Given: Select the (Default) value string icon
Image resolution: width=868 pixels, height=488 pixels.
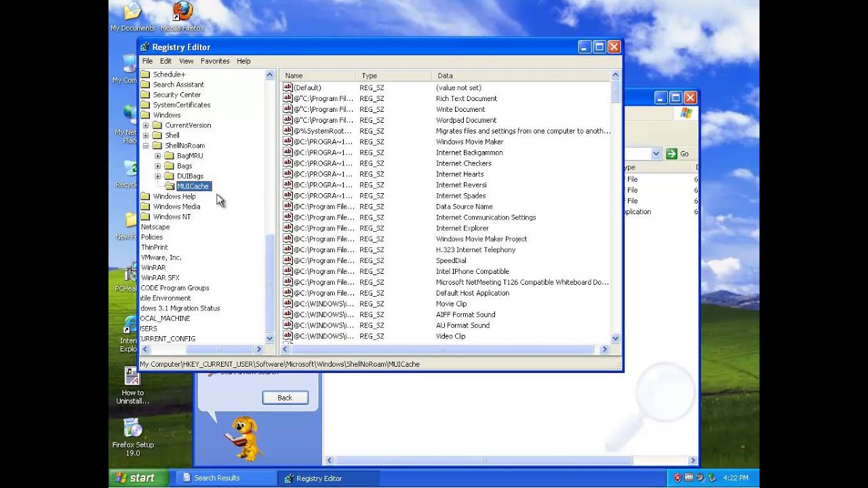Looking at the screenshot, I should (288, 87).
